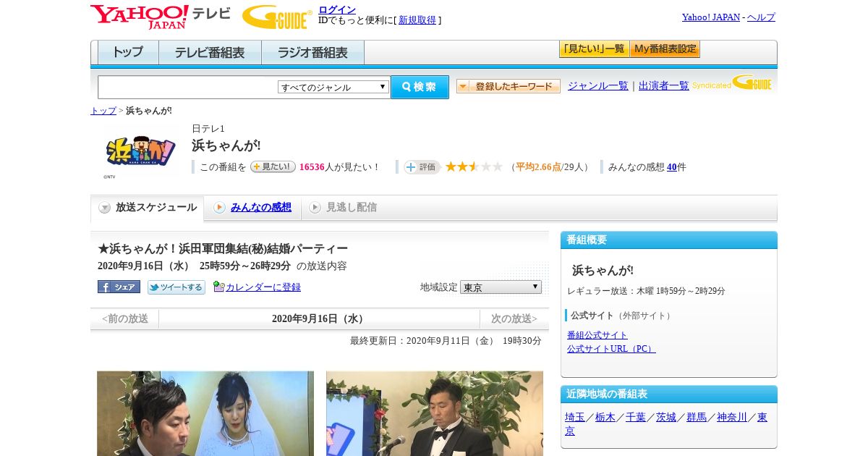Open the ラジオ番組表 tab

(312, 52)
